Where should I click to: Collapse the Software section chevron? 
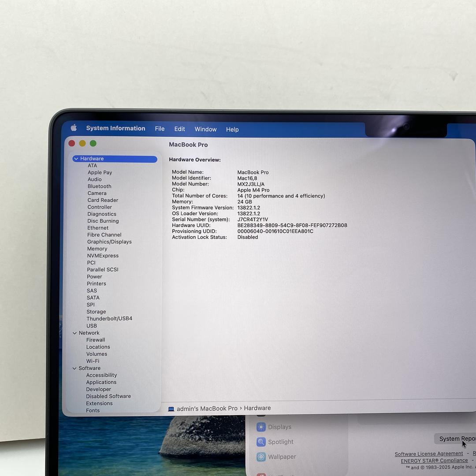pyautogui.click(x=74, y=368)
